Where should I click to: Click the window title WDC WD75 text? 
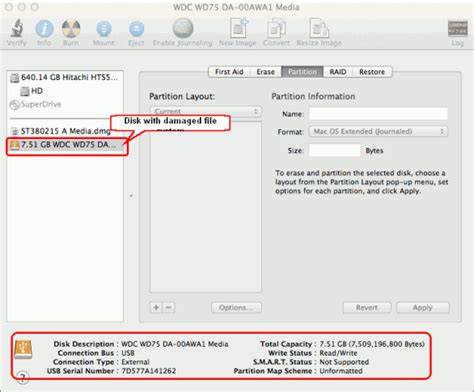click(x=236, y=7)
